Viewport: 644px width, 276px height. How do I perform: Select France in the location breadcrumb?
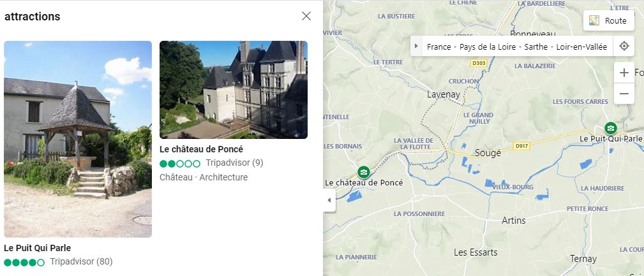point(438,47)
